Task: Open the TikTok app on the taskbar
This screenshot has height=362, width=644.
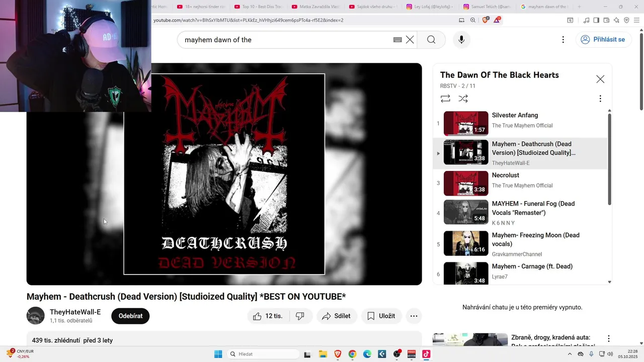Action: (426, 354)
